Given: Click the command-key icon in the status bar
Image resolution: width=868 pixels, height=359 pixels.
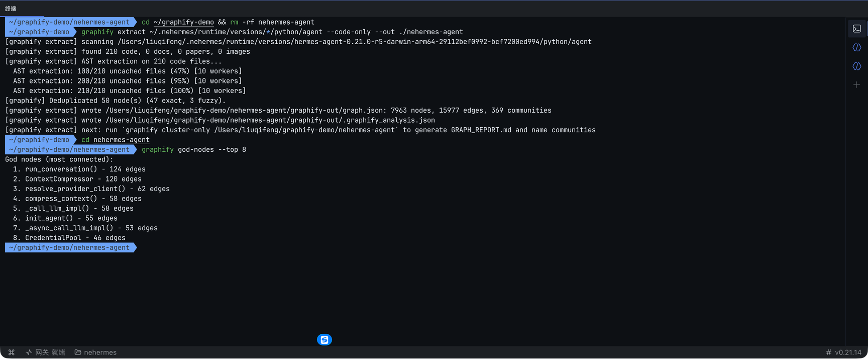Looking at the screenshot, I should (12, 352).
